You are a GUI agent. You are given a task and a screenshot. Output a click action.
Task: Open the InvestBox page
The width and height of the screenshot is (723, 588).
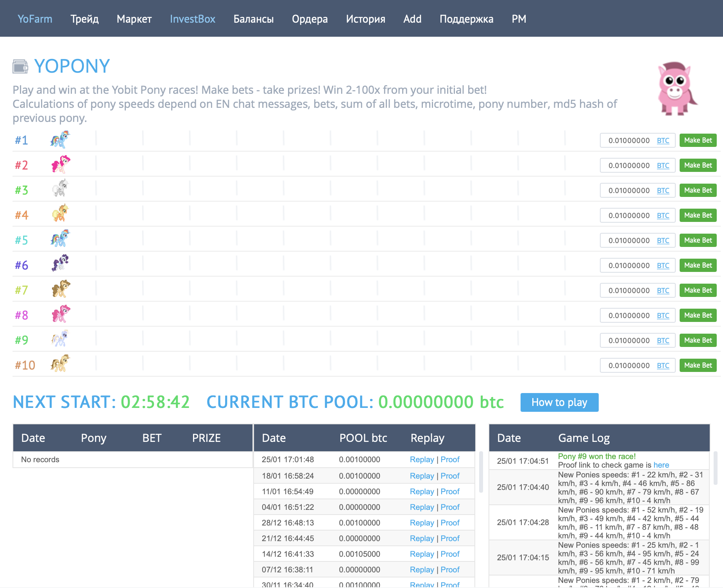pos(193,19)
